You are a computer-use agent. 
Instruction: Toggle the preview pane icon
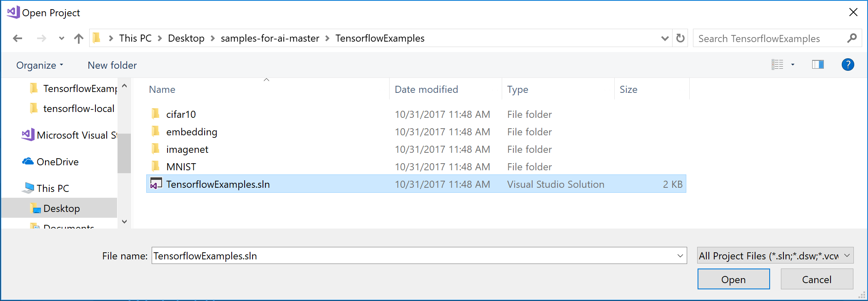tap(818, 65)
